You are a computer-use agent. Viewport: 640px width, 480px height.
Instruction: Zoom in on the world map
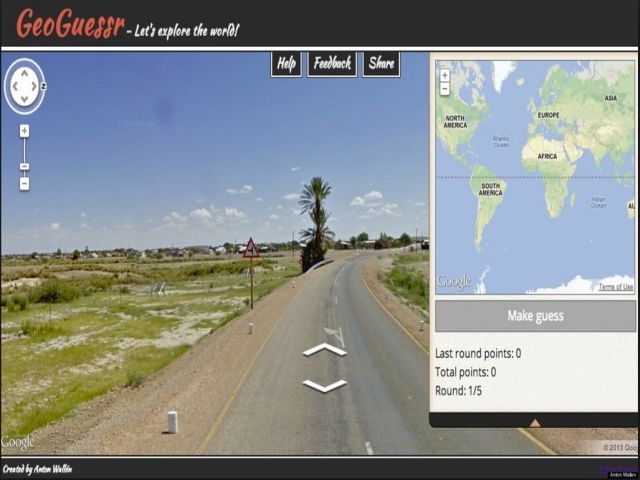tap(445, 76)
